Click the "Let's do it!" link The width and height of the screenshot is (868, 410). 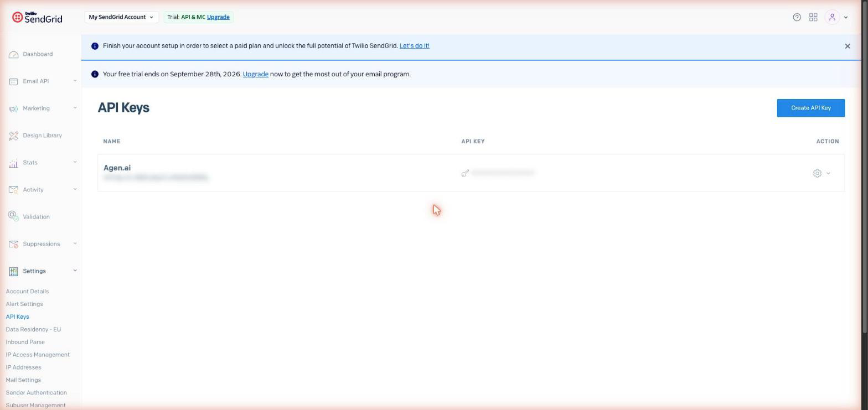pyautogui.click(x=414, y=46)
